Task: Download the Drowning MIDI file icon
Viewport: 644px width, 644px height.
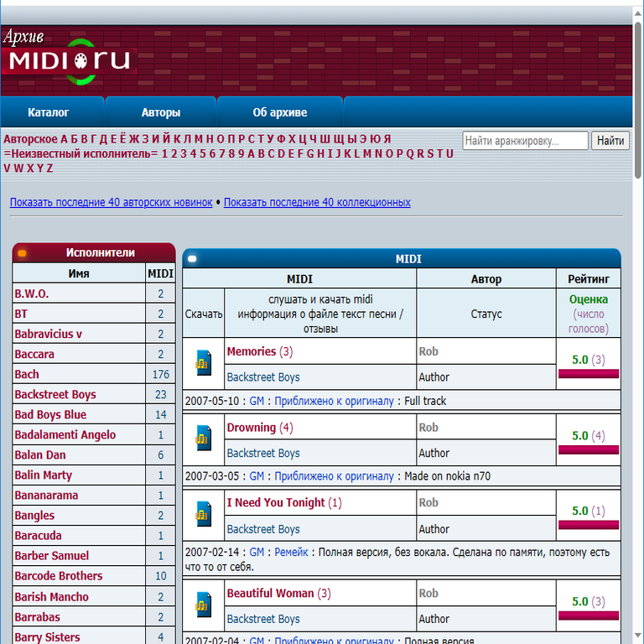Action: pyautogui.click(x=203, y=439)
